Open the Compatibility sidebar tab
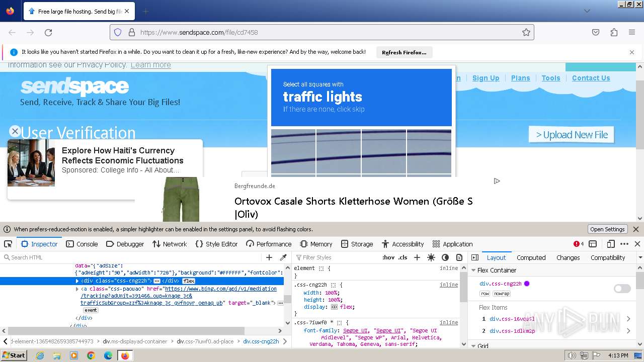Screen dimensions: 644x362 point(608,257)
